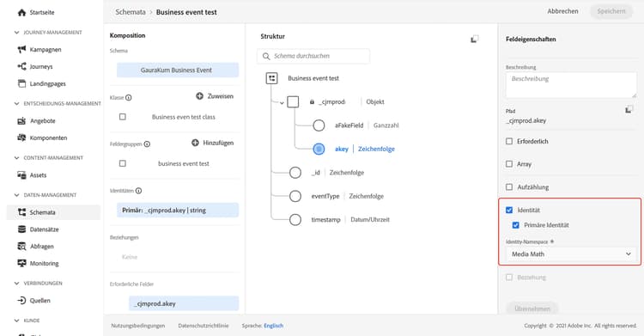Collapse KUNDE section
The height and width of the screenshot is (336, 644).
click(x=16, y=321)
